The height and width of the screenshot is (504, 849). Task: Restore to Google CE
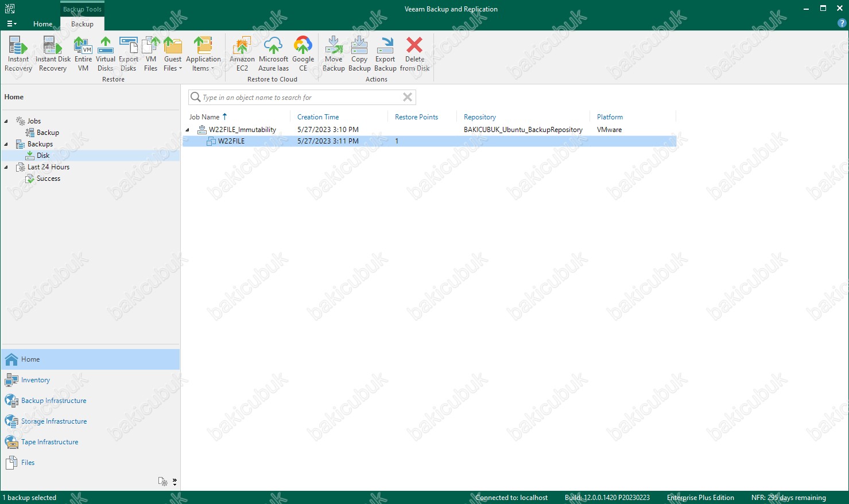[303, 54]
